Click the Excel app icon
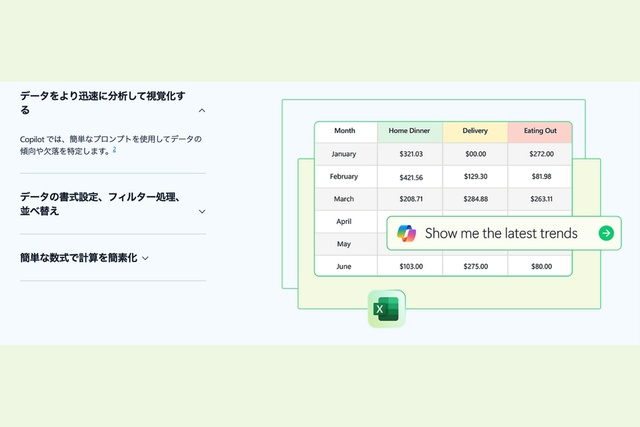This screenshot has width=640, height=427. pyautogui.click(x=386, y=310)
